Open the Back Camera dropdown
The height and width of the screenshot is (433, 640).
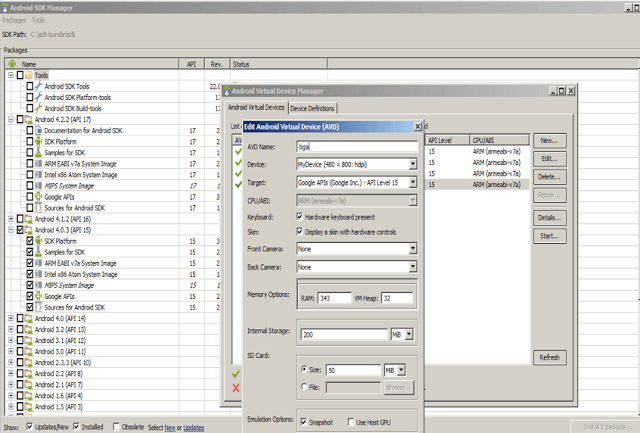tap(413, 267)
